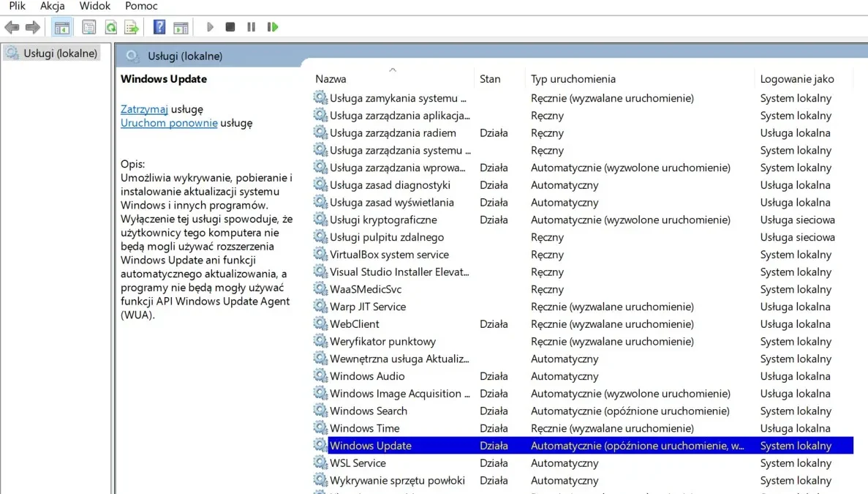Click the back navigation arrow
The image size is (868, 494).
(x=12, y=27)
